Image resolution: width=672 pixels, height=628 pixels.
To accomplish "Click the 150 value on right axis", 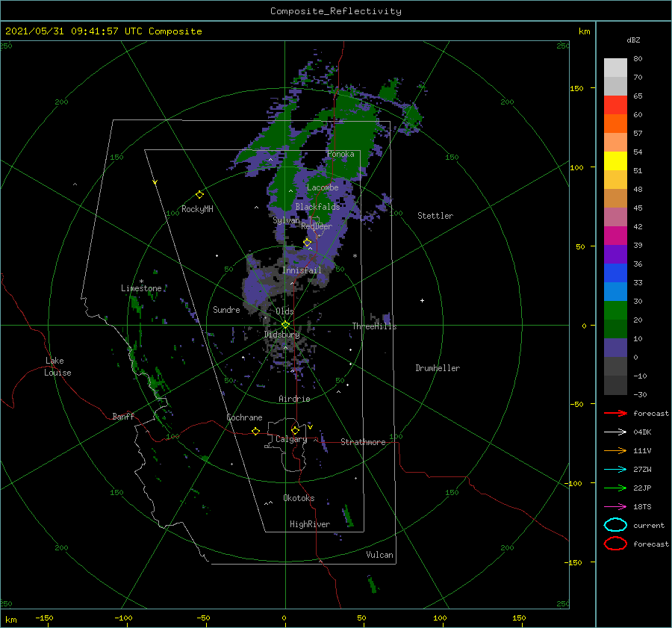I will click(x=576, y=88).
